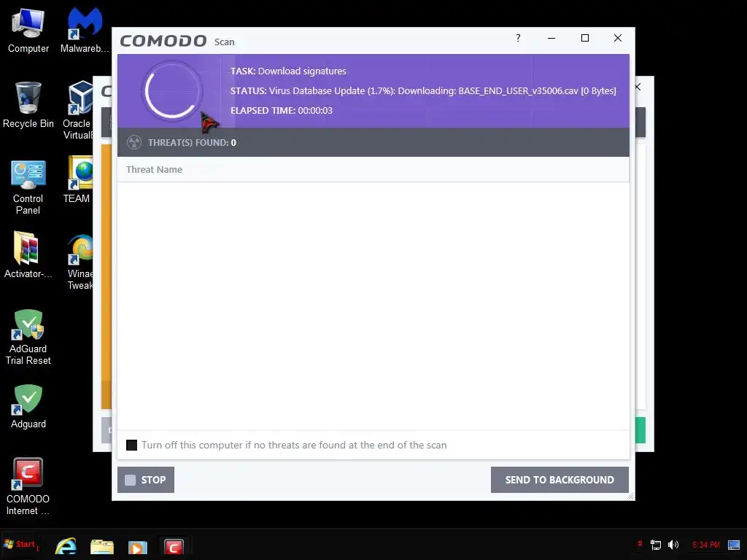Open AdGuard Trial Reset shortcut

[x=28, y=337]
